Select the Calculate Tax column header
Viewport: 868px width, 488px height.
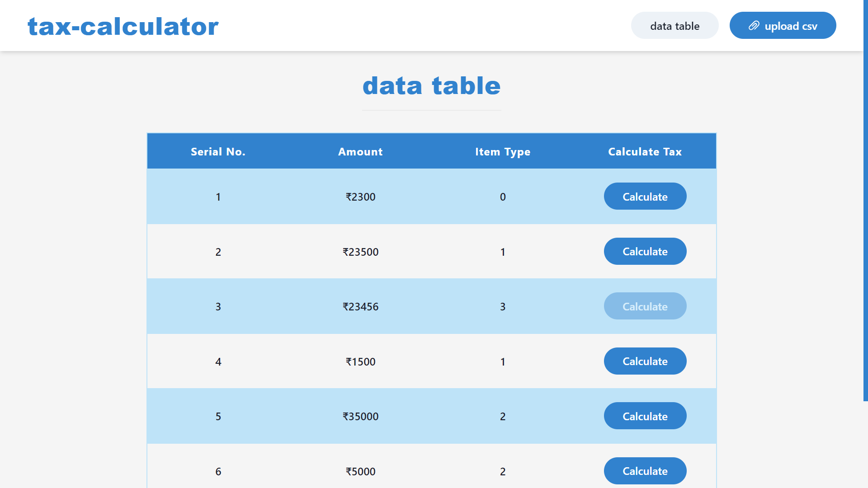click(645, 152)
